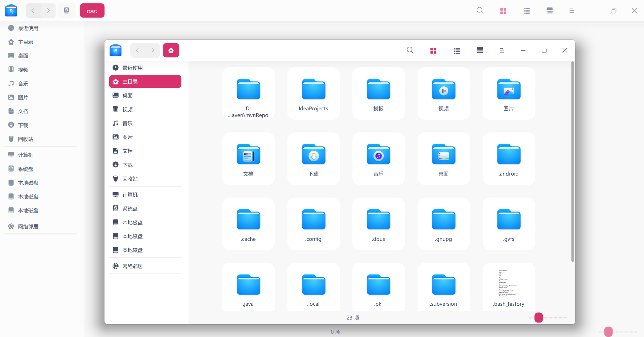Open the 图片 folder in the file grid

pyautogui.click(x=509, y=93)
